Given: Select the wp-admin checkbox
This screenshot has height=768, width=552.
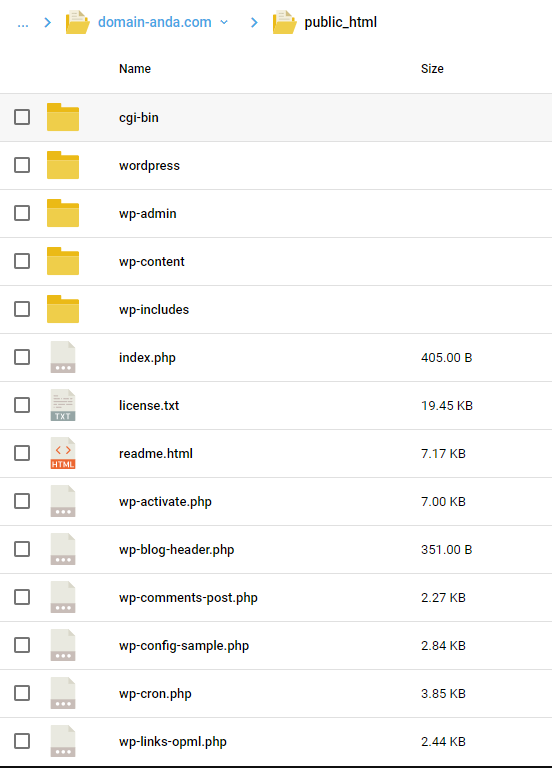Looking at the screenshot, I should [x=22, y=213].
